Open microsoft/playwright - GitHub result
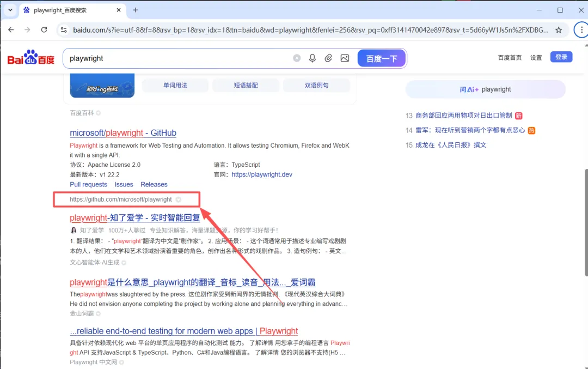The image size is (588, 369). pos(123,133)
